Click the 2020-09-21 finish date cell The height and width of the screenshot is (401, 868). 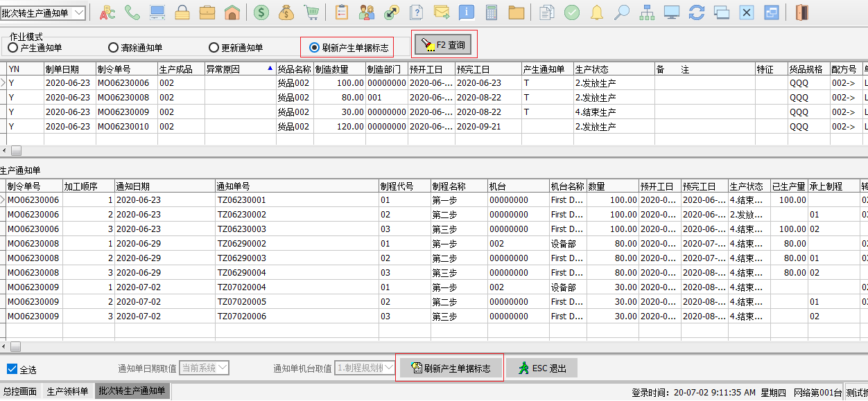[488, 127]
